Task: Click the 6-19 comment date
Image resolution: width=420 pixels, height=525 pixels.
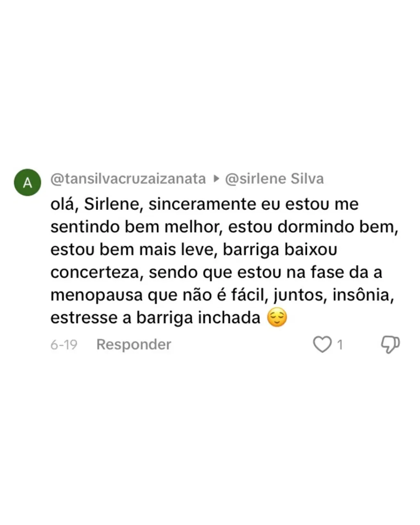Action: [x=64, y=345]
